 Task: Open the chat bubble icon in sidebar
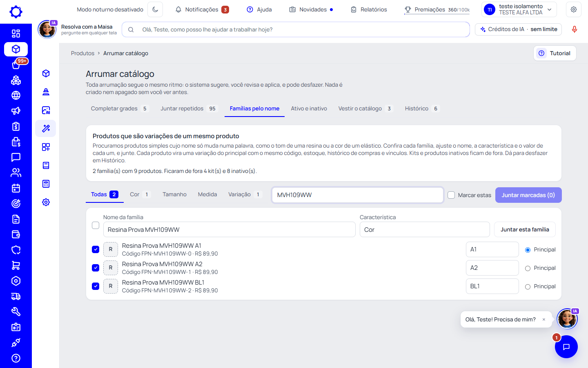pyautogui.click(x=16, y=157)
